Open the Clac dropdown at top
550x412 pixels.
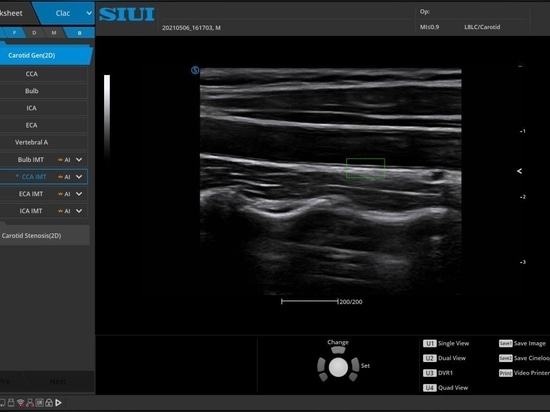(x=67, y=13)
